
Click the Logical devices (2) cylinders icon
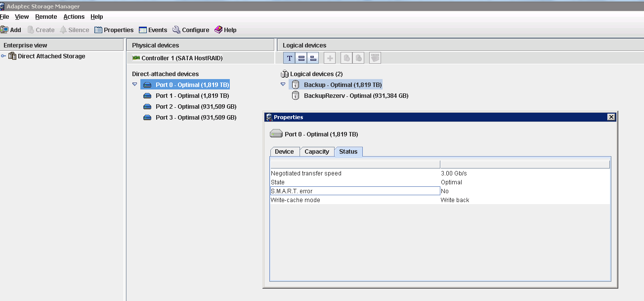pos(285,74)
